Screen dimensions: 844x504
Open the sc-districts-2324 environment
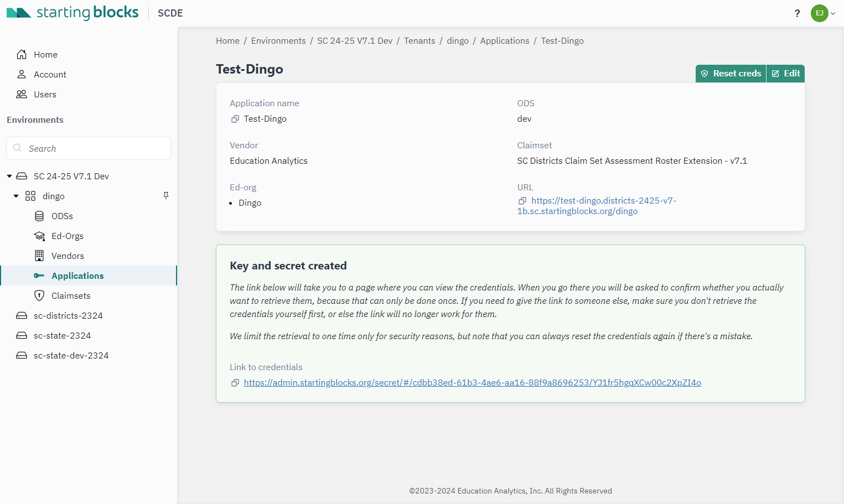[x=68, y=315]
